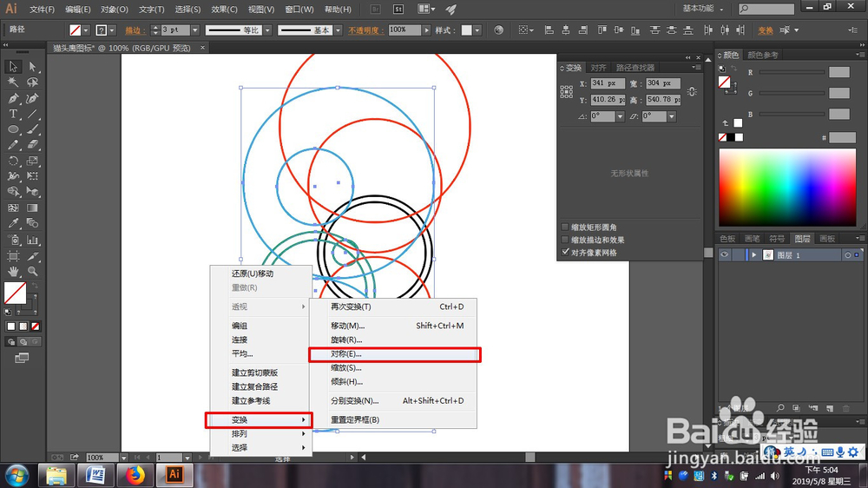Toggle the 缩放描边和效果 checkbox
The height and width of the screenshot is (488, 868).
coord(565,240)
